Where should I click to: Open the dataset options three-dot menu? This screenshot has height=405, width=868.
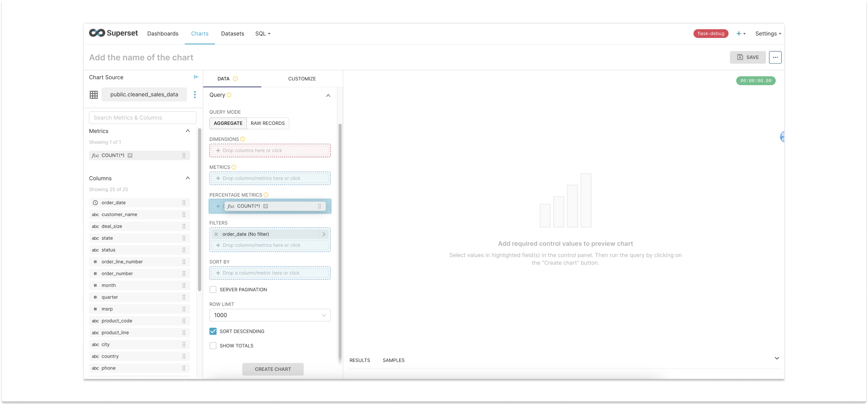tap(195, 95)
